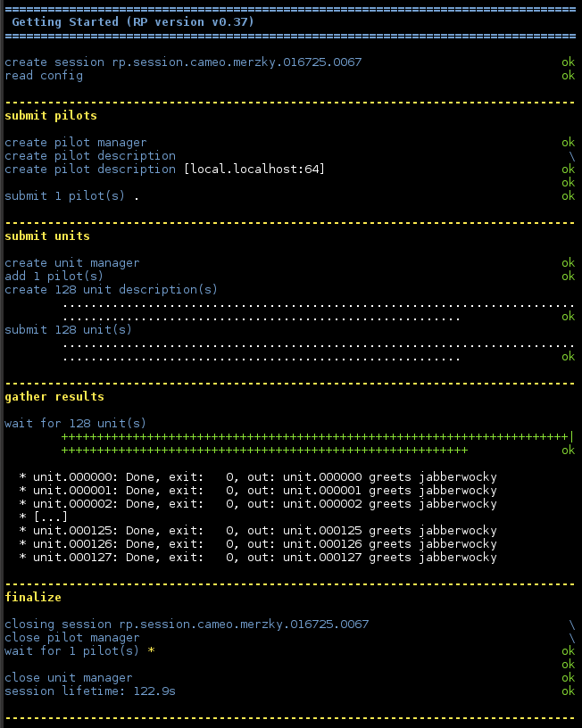Click the unit.000000 result line

(x=258, y=476)
